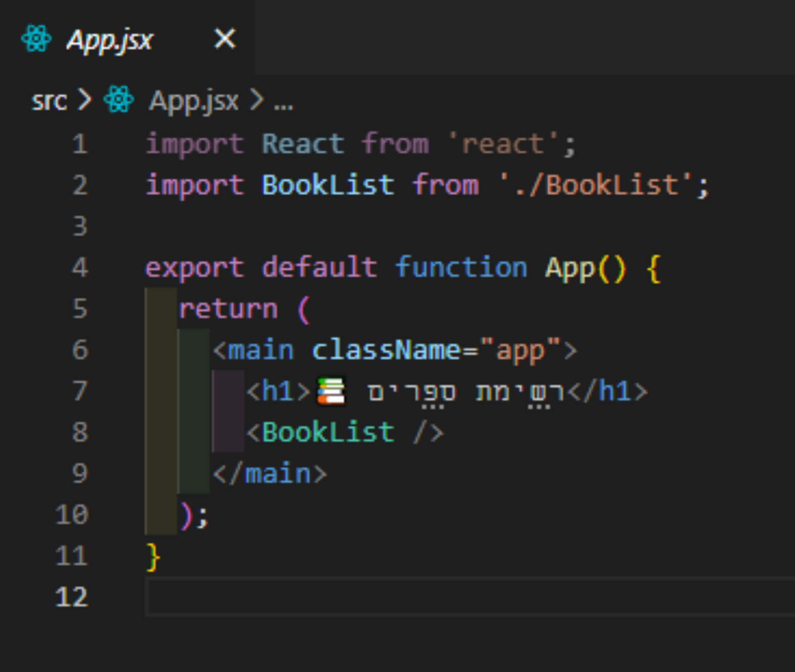Click line number 4 in gutter
The image size is (795, 672).
tap(80, 267)
